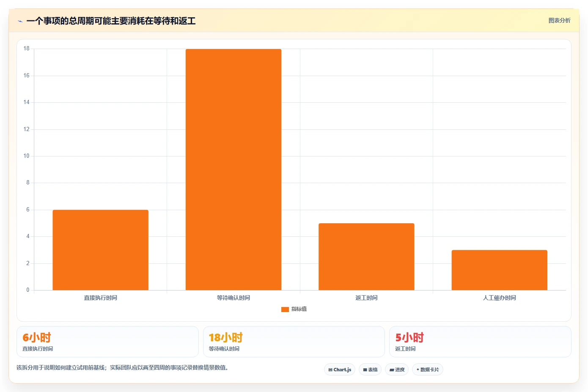The width and height of the screenshot is (588, 392).
Task: Click the x-axis label 等待确认时间
Action: (x=234, y=298)
